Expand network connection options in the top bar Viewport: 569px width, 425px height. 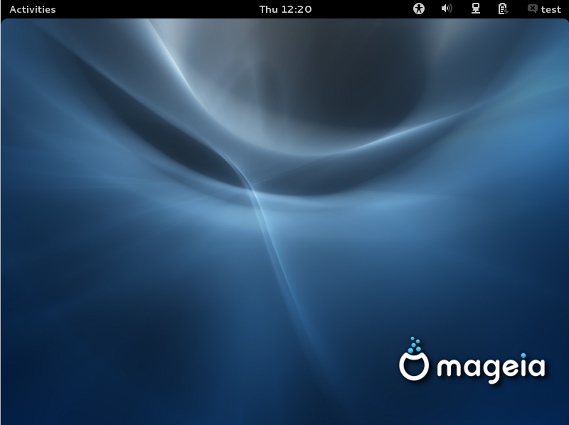475,8
